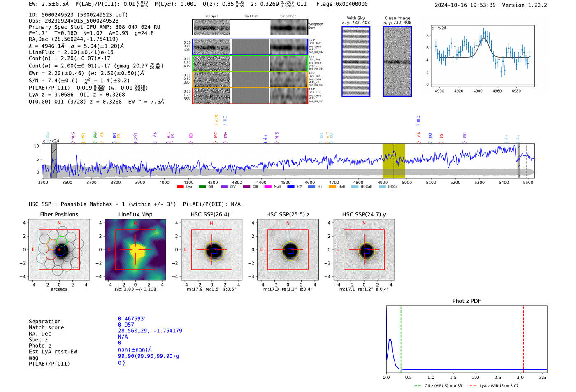Image resolution: width=576 pixels, height=392 pixels.
Task: Click the magenta MgII legend swatch
Action: (x=268, y=187)
